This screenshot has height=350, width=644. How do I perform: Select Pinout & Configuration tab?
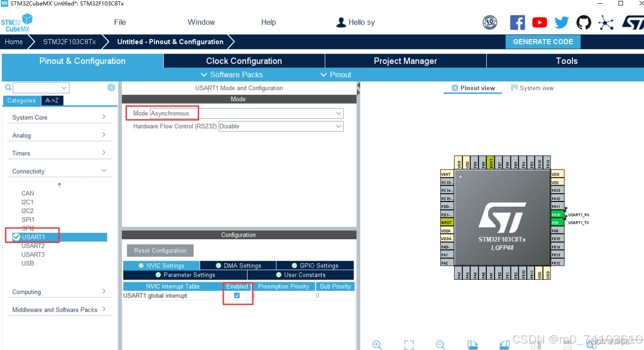click(x=82, y=61)
